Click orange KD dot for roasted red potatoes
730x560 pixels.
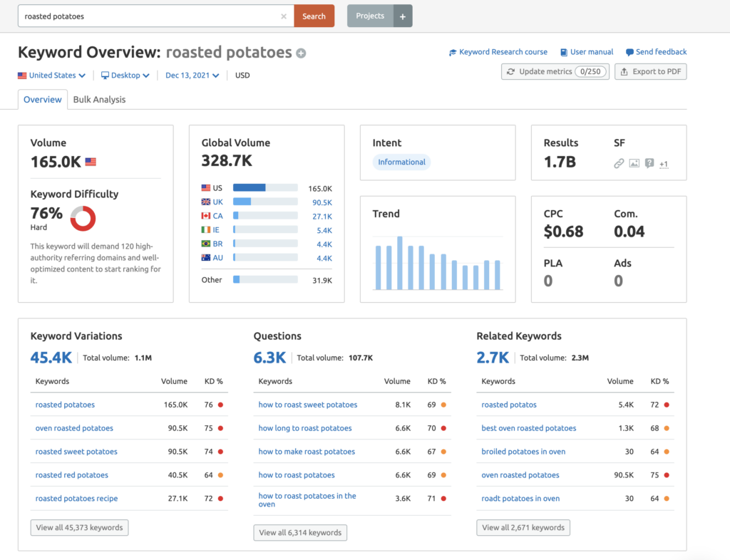pos(221,475)
